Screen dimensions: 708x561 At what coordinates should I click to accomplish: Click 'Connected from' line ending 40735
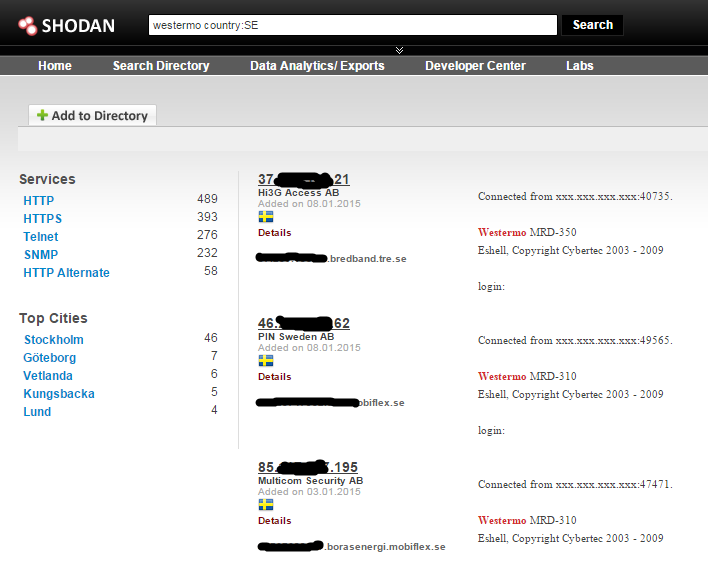click(x=575, y=196)
